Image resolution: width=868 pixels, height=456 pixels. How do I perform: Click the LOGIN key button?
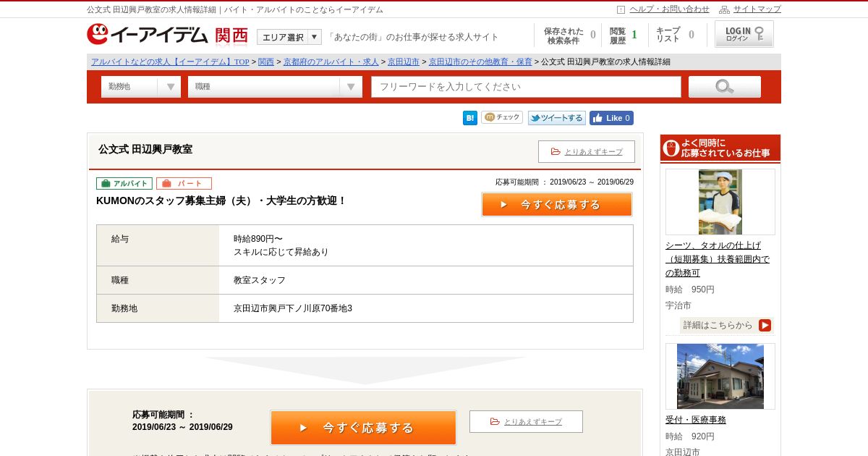click(x=744, y=34)
